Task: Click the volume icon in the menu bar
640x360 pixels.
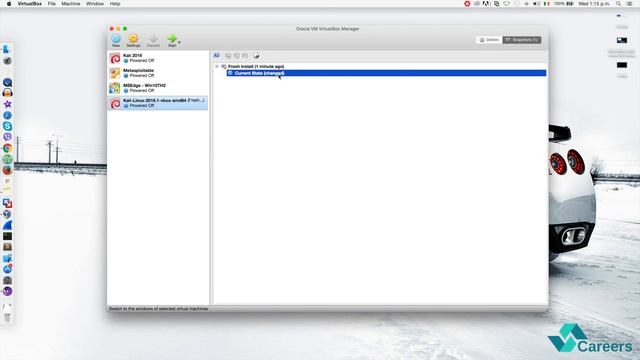Action: pos(536,4)
